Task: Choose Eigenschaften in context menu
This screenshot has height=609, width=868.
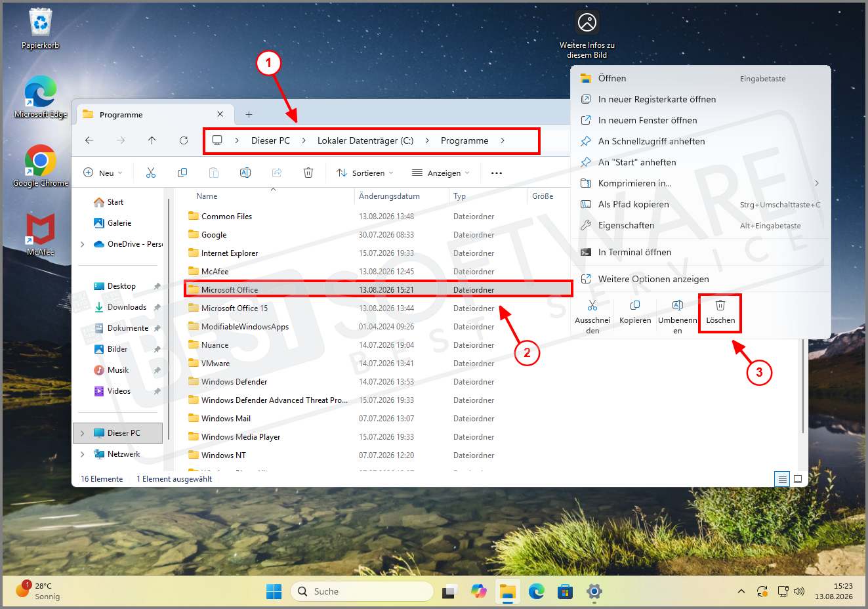Action: 700,225
